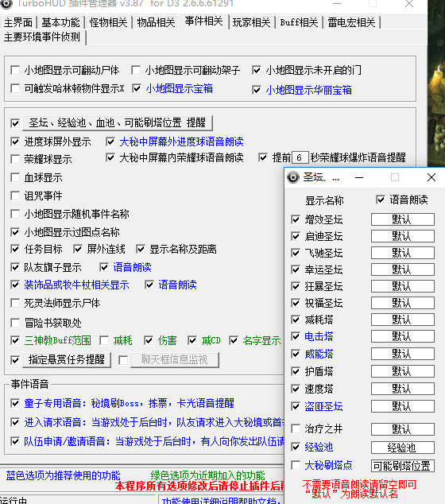Close the 圣坛 popup window

point(431,177)
